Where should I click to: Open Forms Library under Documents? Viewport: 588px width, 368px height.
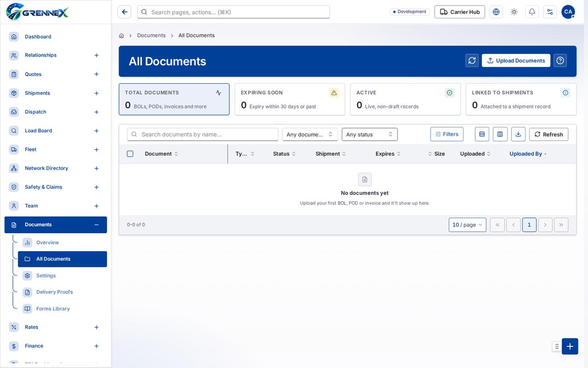click(62, 309)
